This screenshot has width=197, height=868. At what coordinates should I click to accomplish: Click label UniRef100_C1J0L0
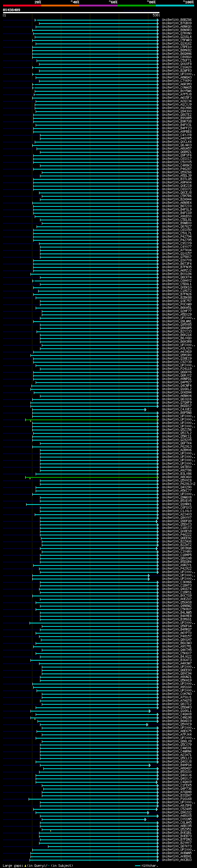click(177, 511)
